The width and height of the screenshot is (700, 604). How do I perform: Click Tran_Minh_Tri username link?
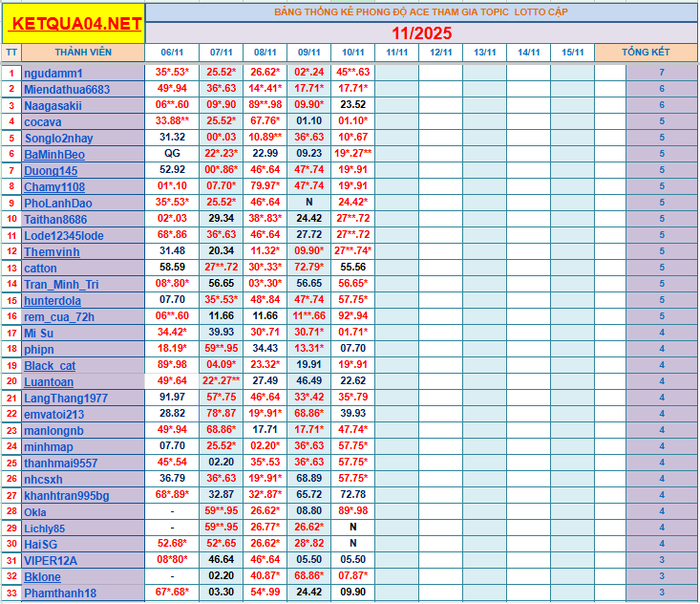pyautogui.click(x=61, y=284)
